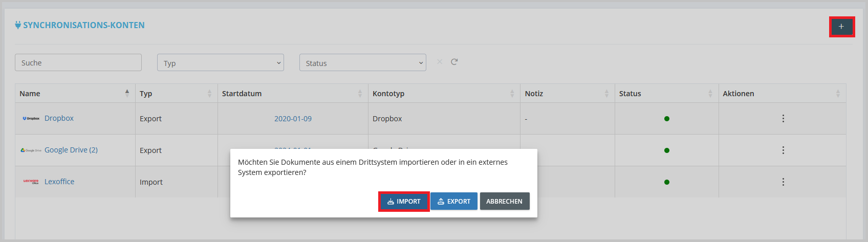Click the Lexware Office logo icon
Image resolution: width=868 pixels, height=242 pixels.
tap(31, 182)
